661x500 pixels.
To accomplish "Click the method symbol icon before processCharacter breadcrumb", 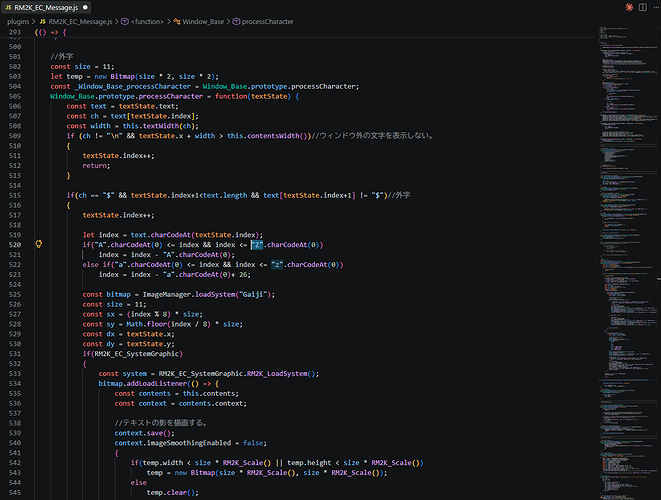I will click(x=236, y=22).
